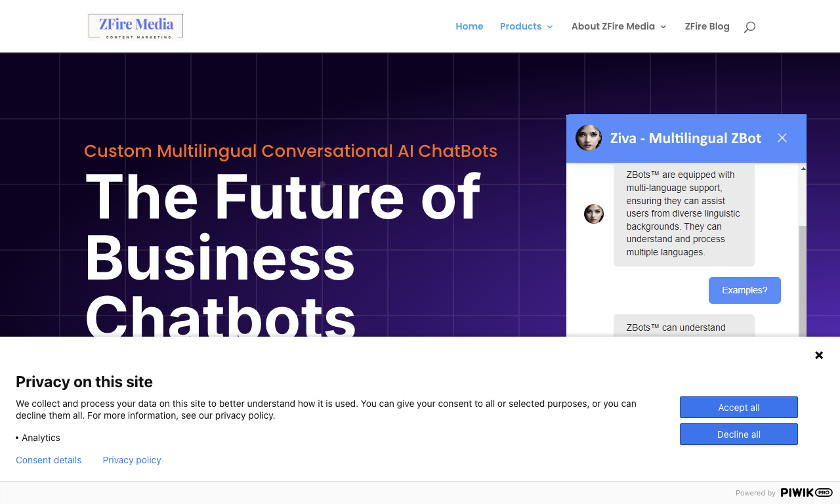
Task: Click the chevron next to Products
Action: click(550, 27)
